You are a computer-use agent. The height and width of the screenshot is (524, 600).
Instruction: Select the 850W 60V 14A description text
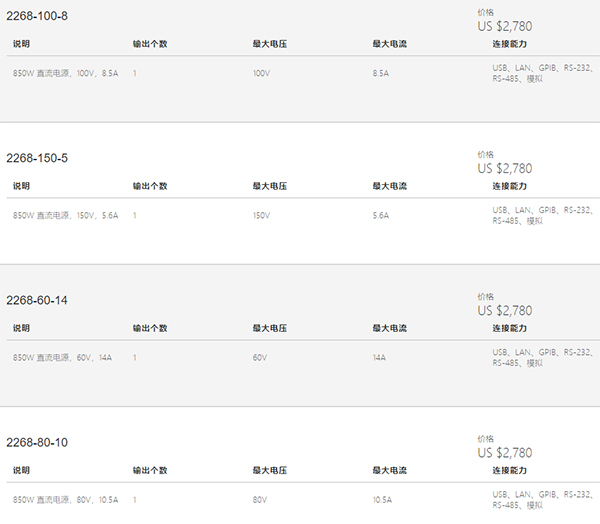coord(62,357)
